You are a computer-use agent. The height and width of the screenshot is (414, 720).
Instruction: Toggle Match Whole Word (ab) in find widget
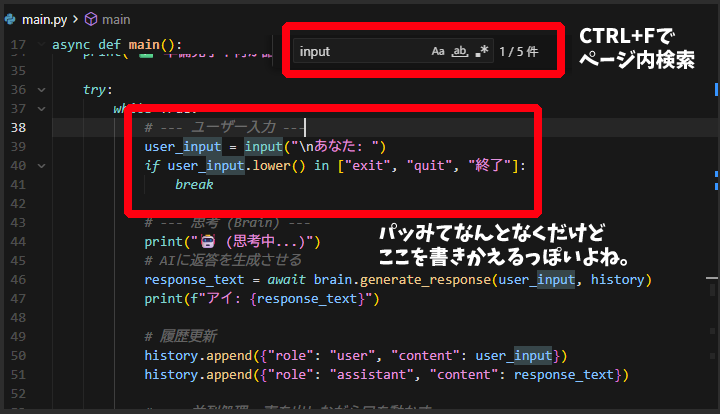[461, 51]
